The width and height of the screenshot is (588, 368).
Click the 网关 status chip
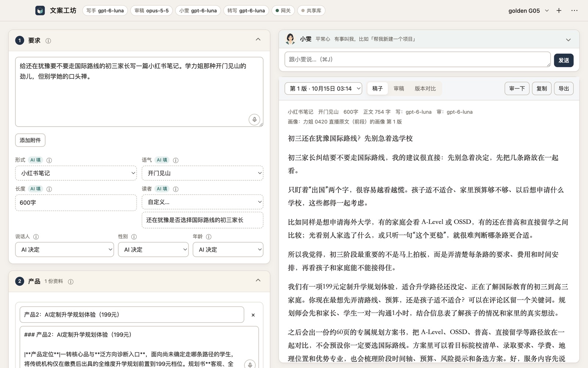283,11
